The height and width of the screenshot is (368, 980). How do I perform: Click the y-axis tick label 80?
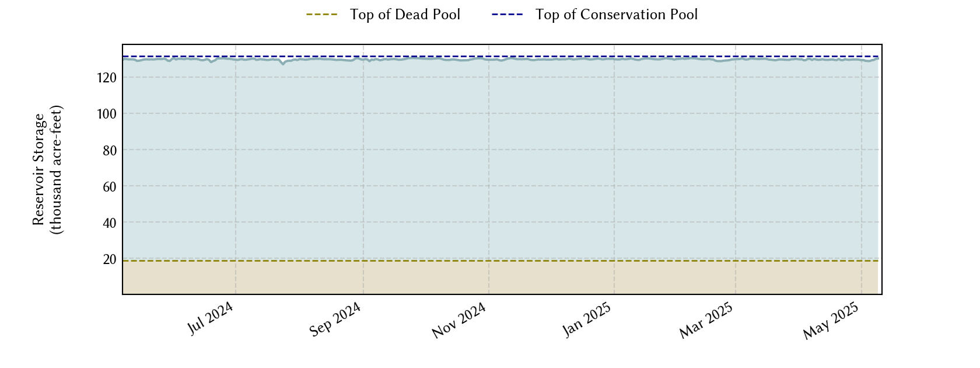tap(110, 150)
